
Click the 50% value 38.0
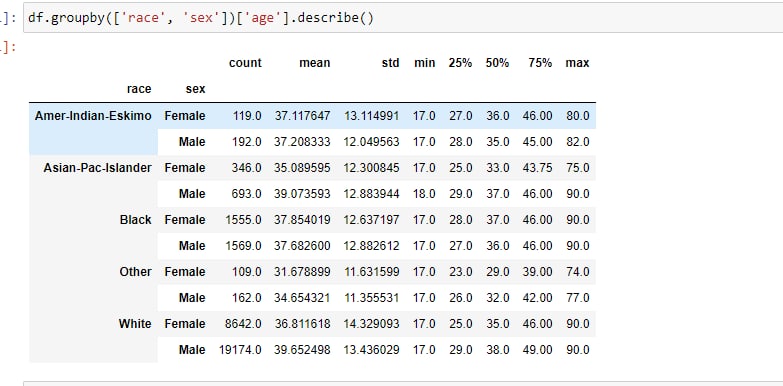click(x=497, y=350)
